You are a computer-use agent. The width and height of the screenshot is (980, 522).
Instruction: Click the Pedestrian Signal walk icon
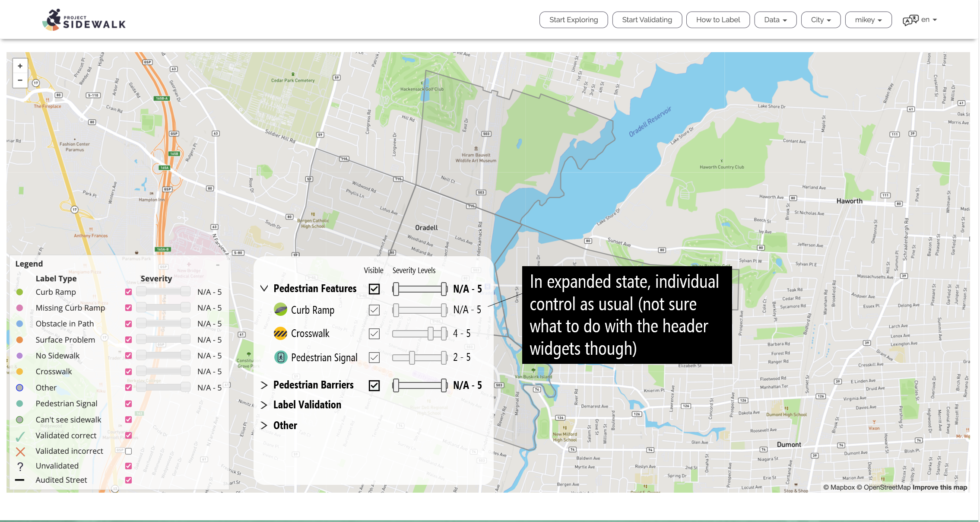281,357
